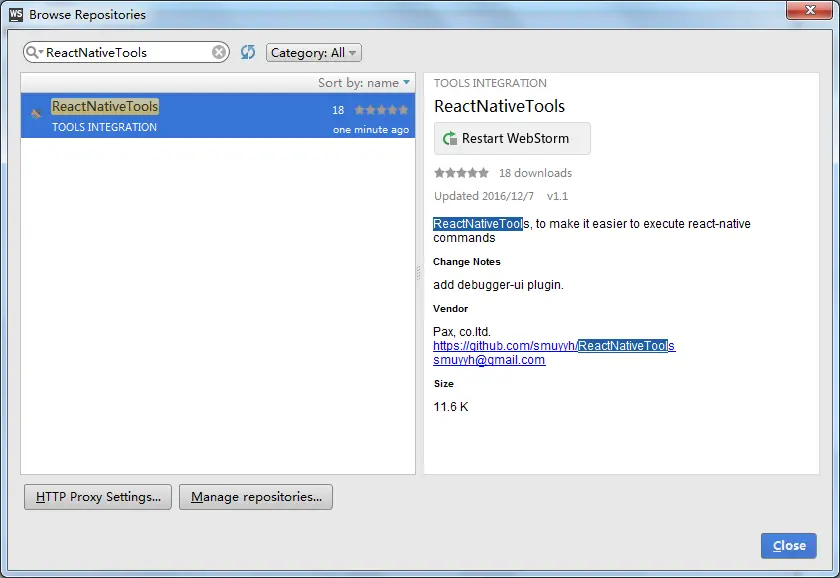
Task: Click the version 'v1.1' label
Action: click(557, 196)
